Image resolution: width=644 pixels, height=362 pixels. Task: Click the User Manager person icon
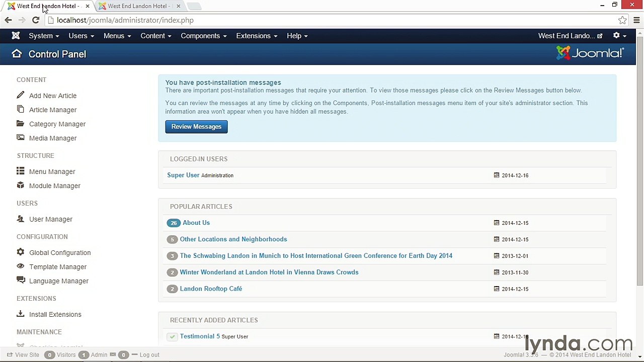click(20, 219)
